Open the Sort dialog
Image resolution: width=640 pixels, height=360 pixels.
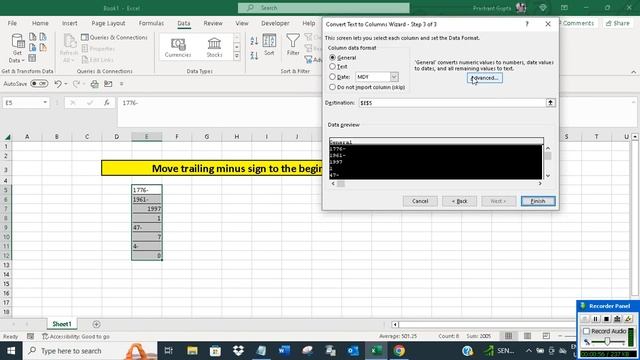269,45
